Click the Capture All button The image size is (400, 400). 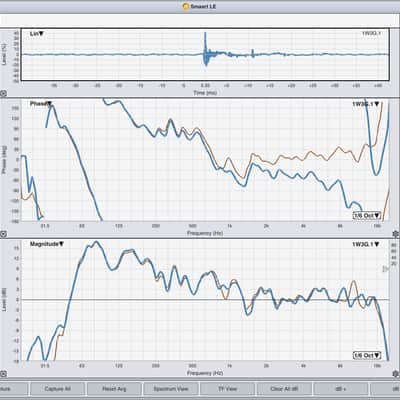pos(57,389)
